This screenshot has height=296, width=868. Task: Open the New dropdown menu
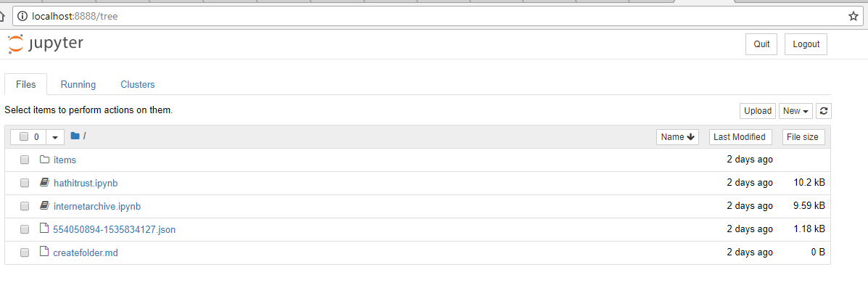[x=795, y=111]
